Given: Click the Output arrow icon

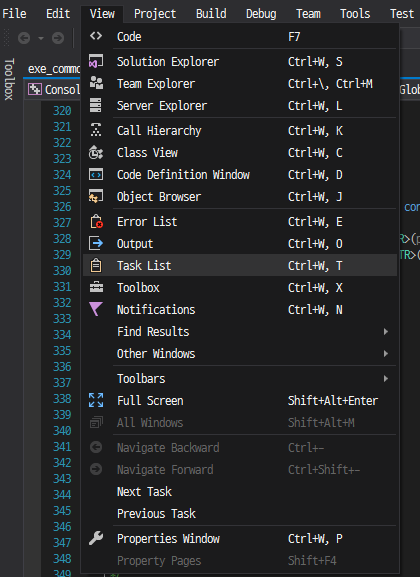Looking at the screenshot, I should 96,243.
